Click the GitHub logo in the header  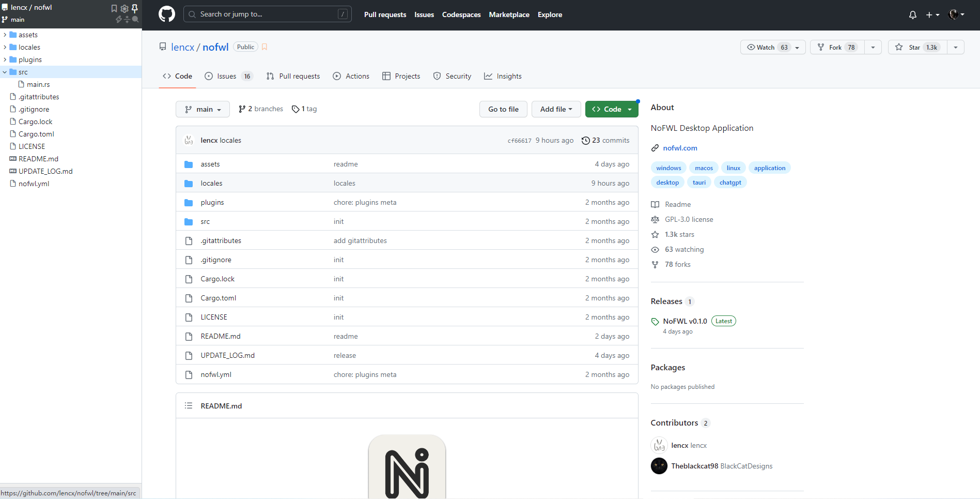(166, 14)
